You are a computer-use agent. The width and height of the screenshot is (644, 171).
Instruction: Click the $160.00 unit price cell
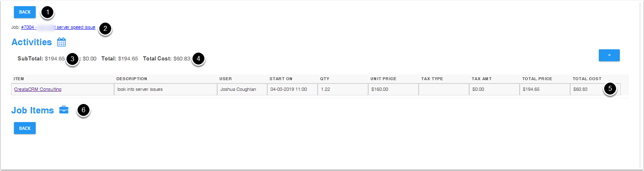click(x=393, y=89)
